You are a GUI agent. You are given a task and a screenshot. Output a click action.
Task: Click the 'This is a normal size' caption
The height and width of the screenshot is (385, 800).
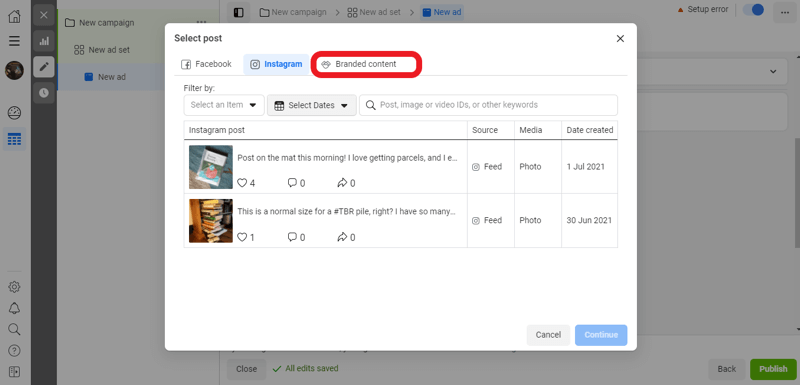(346, 212)
